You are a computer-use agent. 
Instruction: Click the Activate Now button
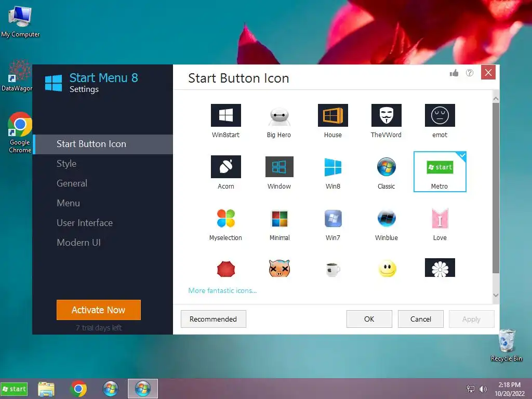98,310
